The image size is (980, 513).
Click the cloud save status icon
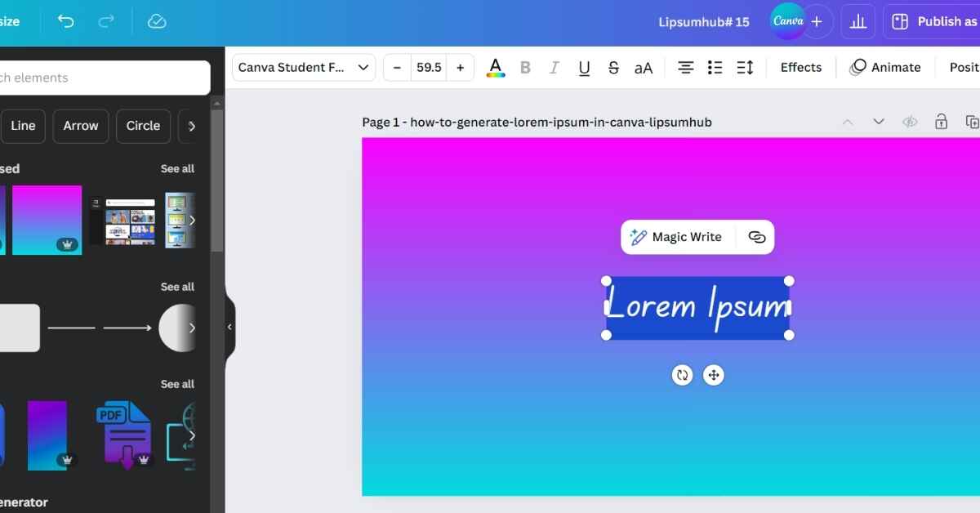tap(157, 22)
